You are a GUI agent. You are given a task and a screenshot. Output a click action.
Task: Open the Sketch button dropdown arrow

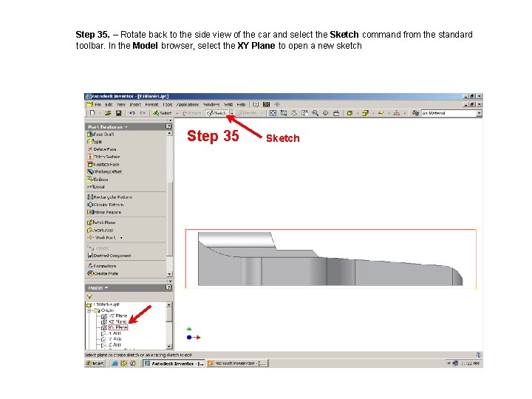pyautogui.click(x=232, y=113)
